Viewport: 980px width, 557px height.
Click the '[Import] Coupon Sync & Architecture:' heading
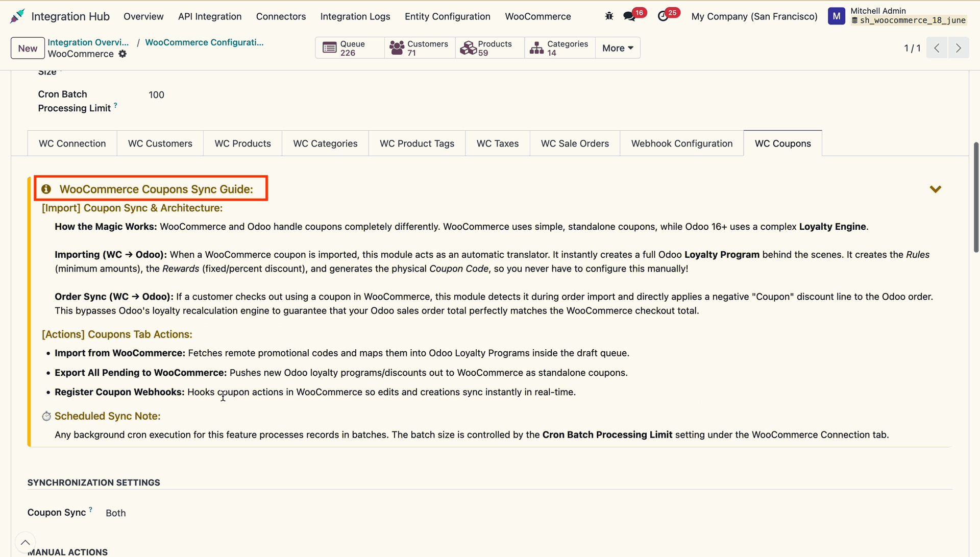click(x=132, y=208)
